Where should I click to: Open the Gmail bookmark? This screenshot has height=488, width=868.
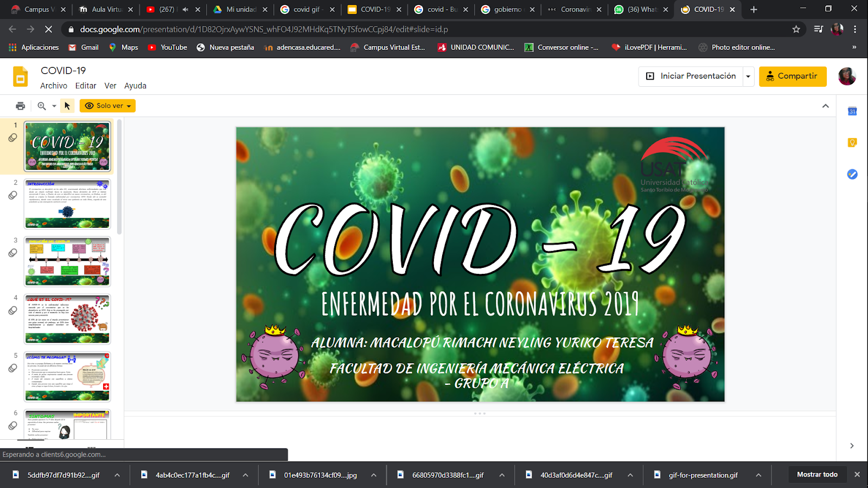point(84,47)
